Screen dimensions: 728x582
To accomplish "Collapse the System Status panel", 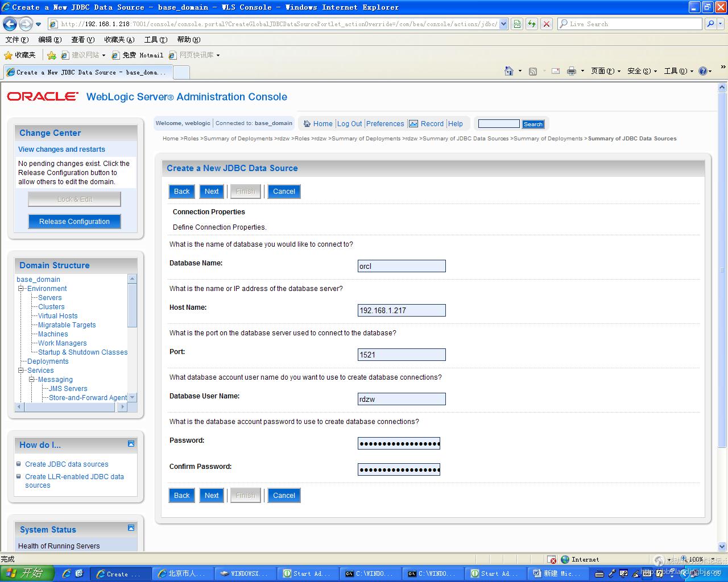I will pos(131,528).
